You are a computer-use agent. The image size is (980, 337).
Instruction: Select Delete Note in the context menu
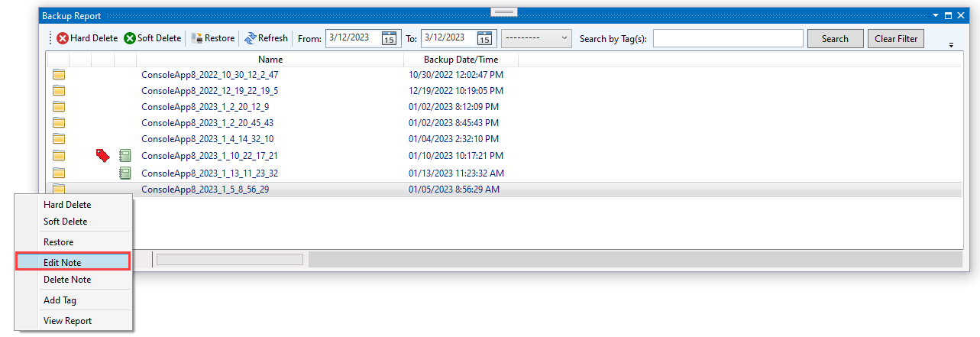point(67,280)
